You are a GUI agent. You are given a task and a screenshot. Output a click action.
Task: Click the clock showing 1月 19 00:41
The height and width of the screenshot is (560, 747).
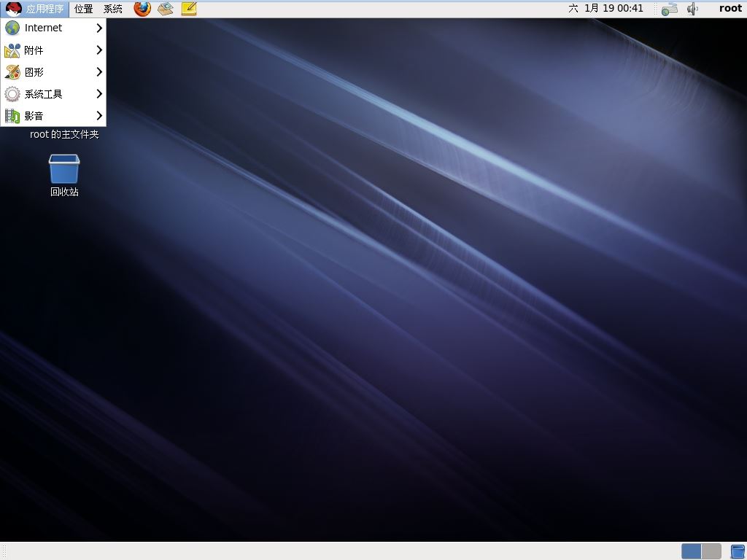pyautogui.click(x=606, y=9)
